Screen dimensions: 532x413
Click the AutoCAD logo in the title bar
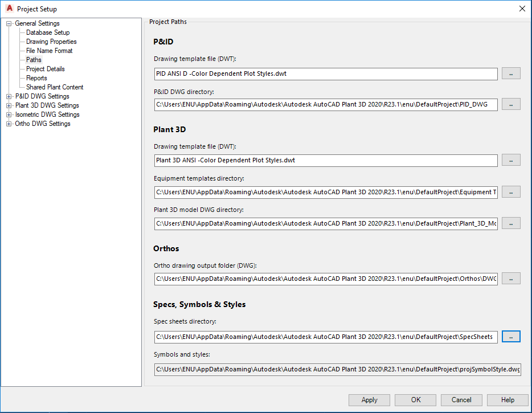point(10,9)
